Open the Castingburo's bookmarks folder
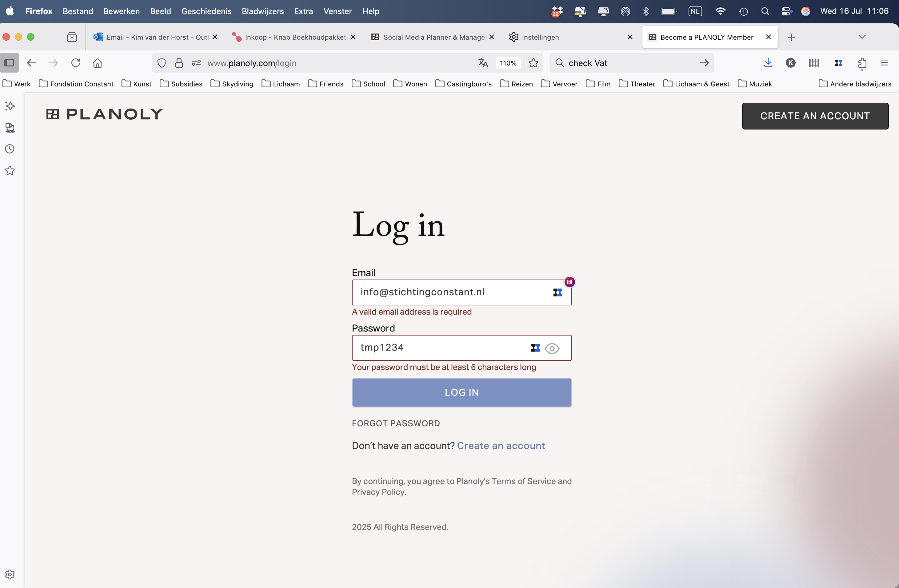 pos(463,84)
